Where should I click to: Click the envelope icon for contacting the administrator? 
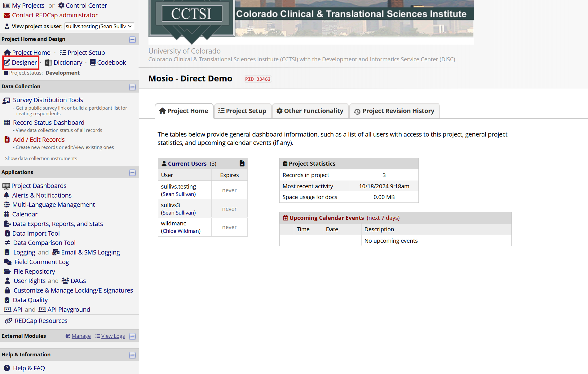coord(7,15)
